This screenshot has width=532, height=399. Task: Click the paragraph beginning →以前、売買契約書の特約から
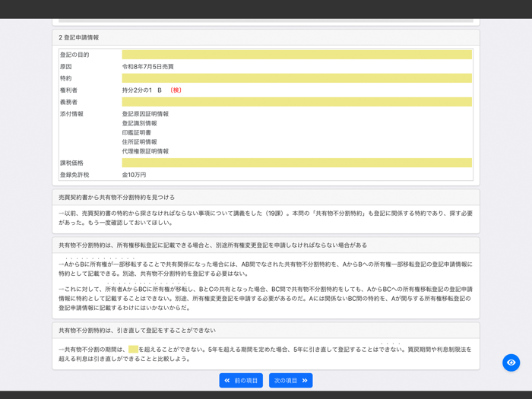click(x=266, y=218)
